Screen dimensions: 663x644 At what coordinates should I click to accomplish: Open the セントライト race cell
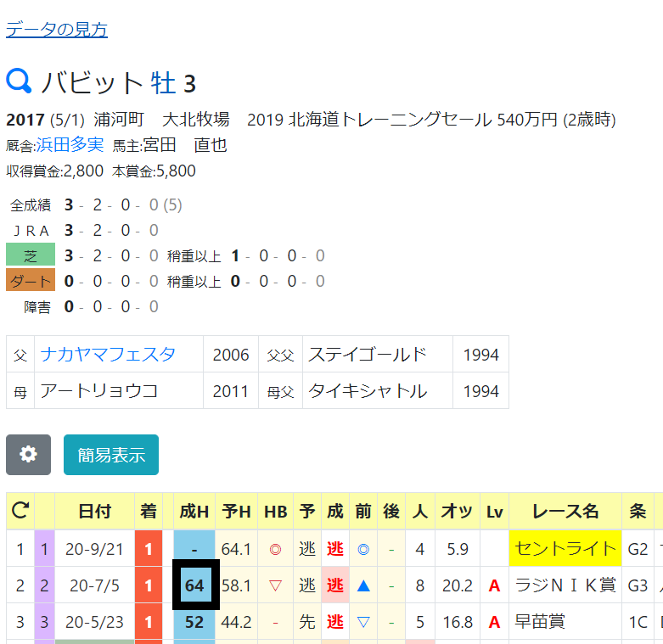pos(565,548)
